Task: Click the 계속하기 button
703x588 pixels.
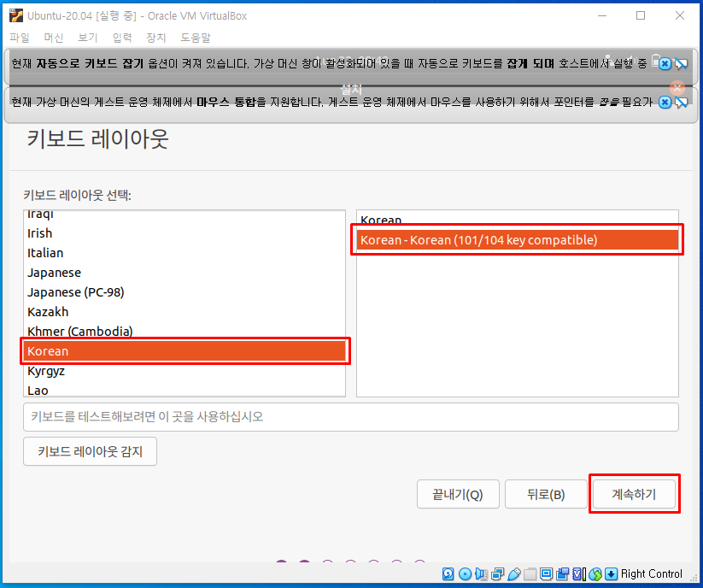Action: click(635, 494)
